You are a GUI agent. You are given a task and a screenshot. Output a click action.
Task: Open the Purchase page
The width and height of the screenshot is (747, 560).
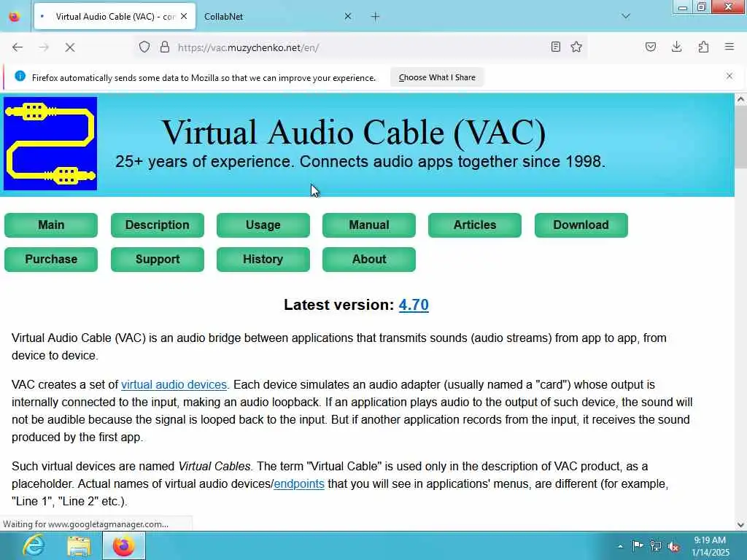pyautogui.click(x=51, y=259)
